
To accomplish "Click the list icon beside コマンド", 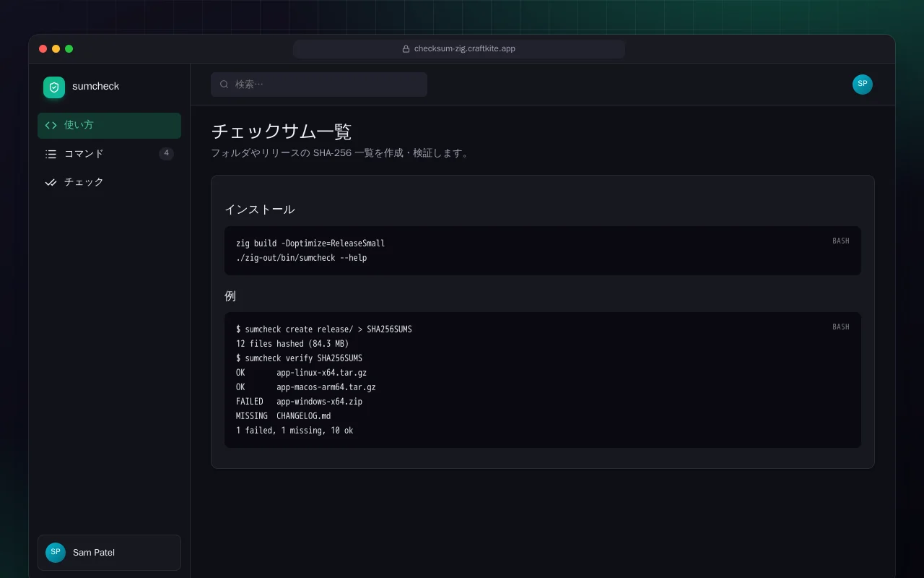I will click(x=51, y=154).
